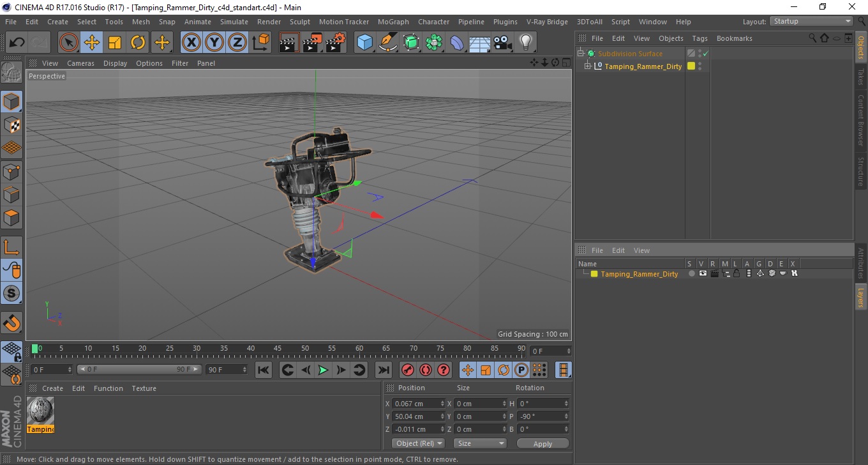Open the Array modeling objects icon
This screenshot has width=868, height=465.
434,43
